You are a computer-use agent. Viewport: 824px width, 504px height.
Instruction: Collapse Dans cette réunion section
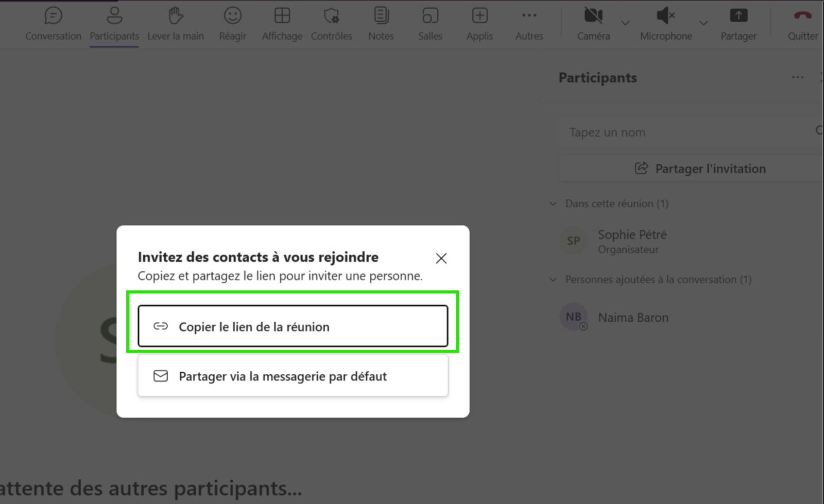[553, 203]
